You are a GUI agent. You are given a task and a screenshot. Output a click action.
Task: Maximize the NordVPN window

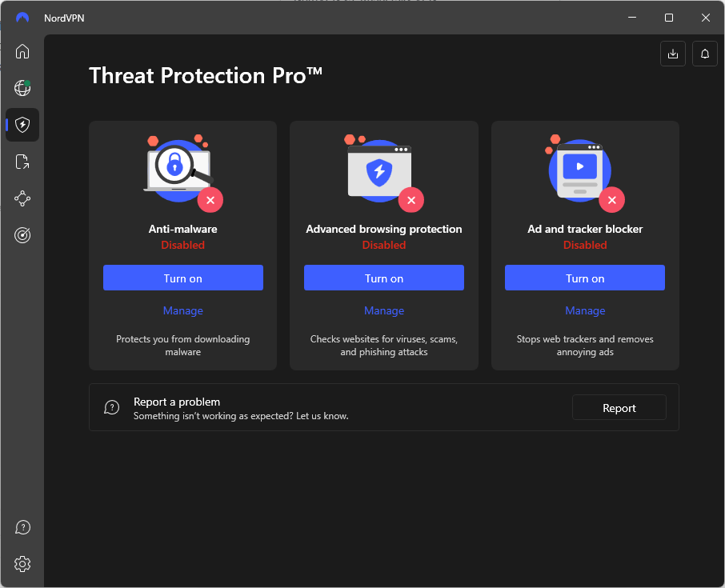(669, 18)
